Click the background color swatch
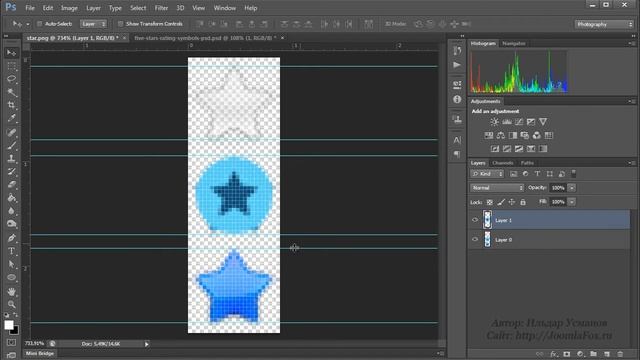 coord(16,331)
